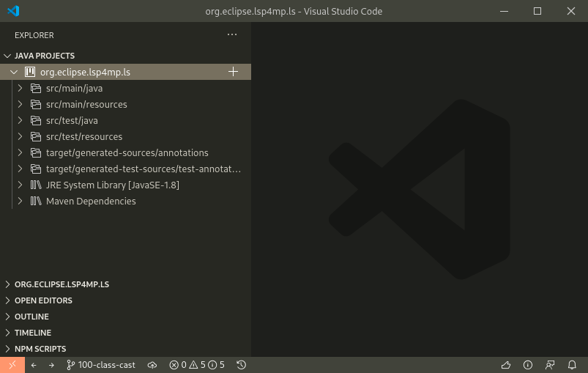The height and width of the screenshot is (373, 588).
Task: Expand target/generated-sources/annotations chevron
Action: tap(21, 152)
